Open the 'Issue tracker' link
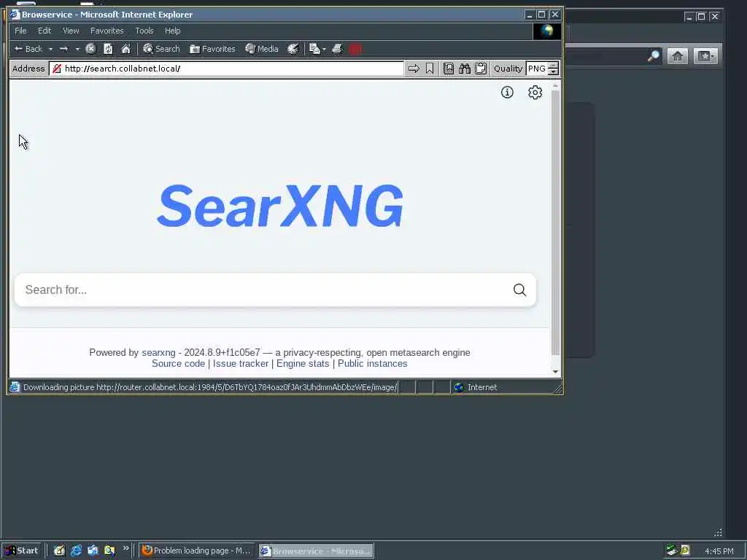This screenshot has height=560, width=747. pos(241,364)
